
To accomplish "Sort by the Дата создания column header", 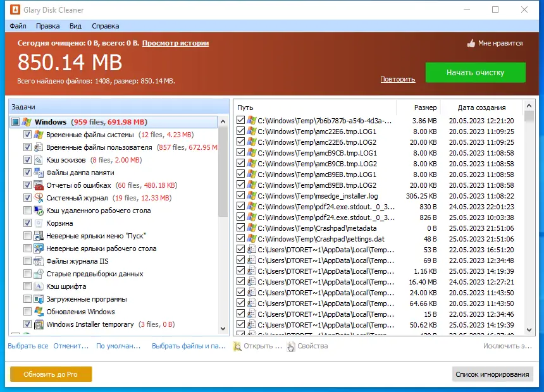I will click(x=481, y=107).
